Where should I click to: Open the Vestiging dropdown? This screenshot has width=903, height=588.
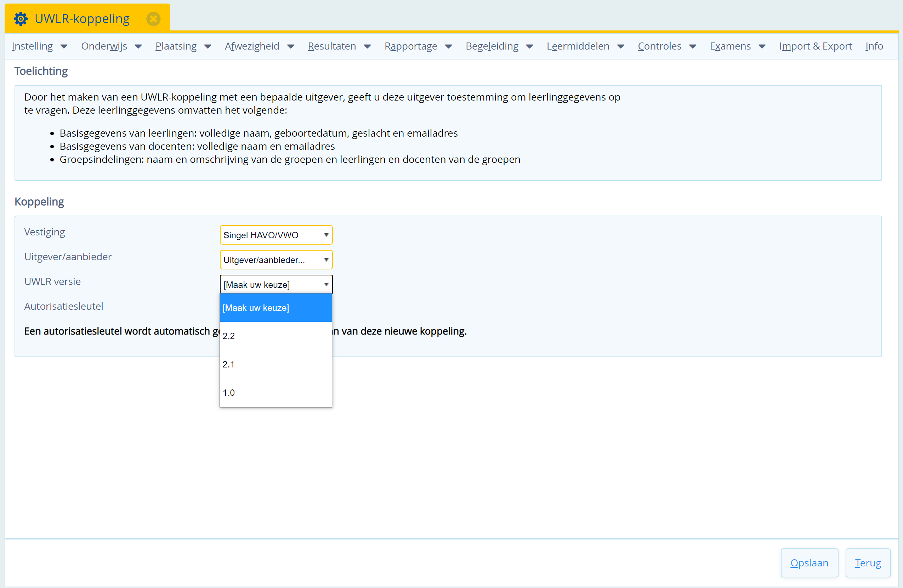(x=276, y=235)
